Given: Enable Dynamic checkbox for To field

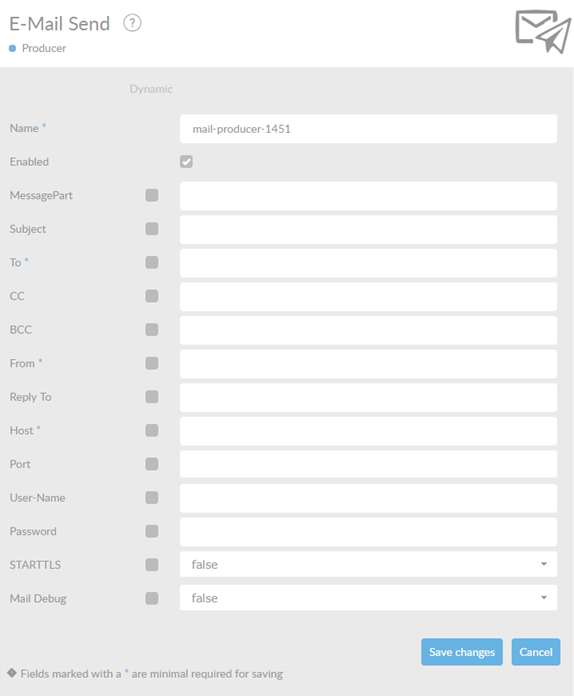Looking at the screenshot, I should (152, 262).
